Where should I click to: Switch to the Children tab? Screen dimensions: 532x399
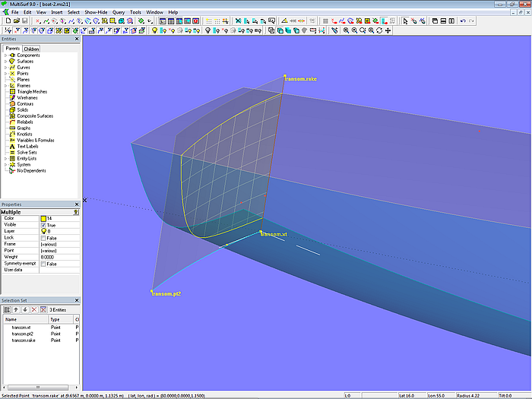tap(31, 49)
